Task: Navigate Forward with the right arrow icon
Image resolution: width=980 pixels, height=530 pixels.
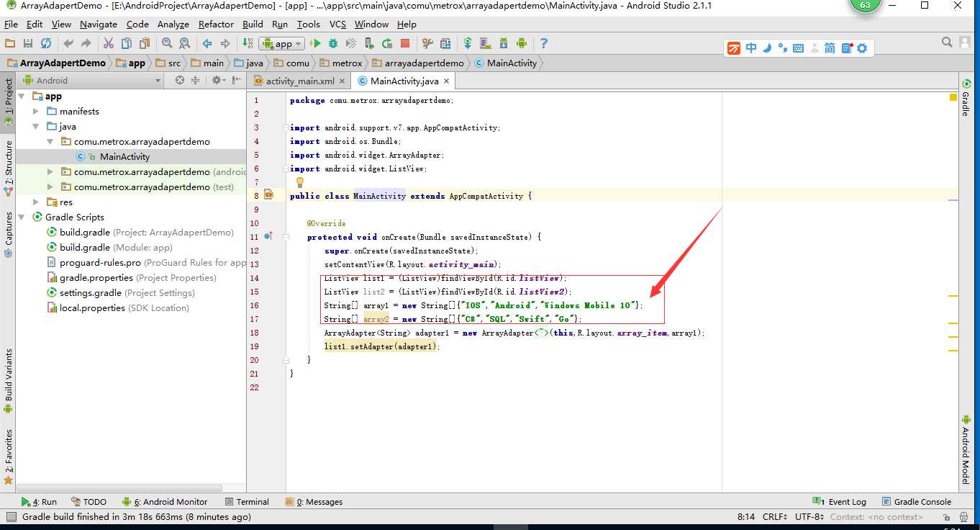Action: (225, 43)
